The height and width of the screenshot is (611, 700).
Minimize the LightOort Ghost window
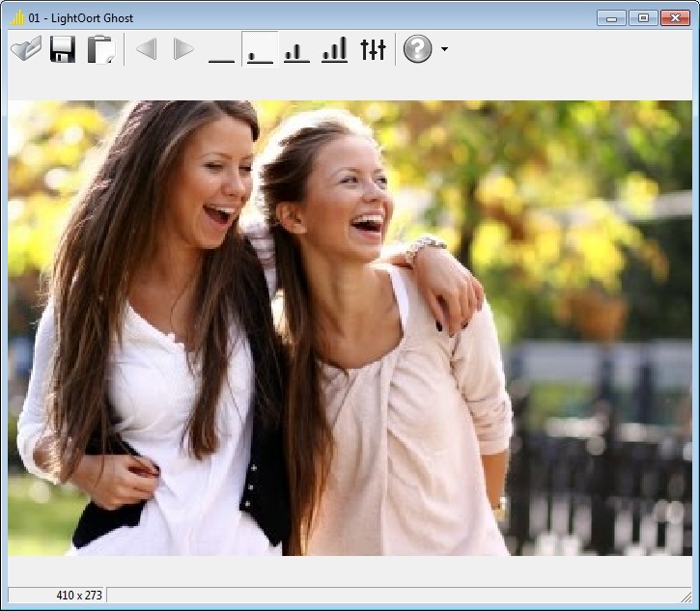[x=611, y=17]
